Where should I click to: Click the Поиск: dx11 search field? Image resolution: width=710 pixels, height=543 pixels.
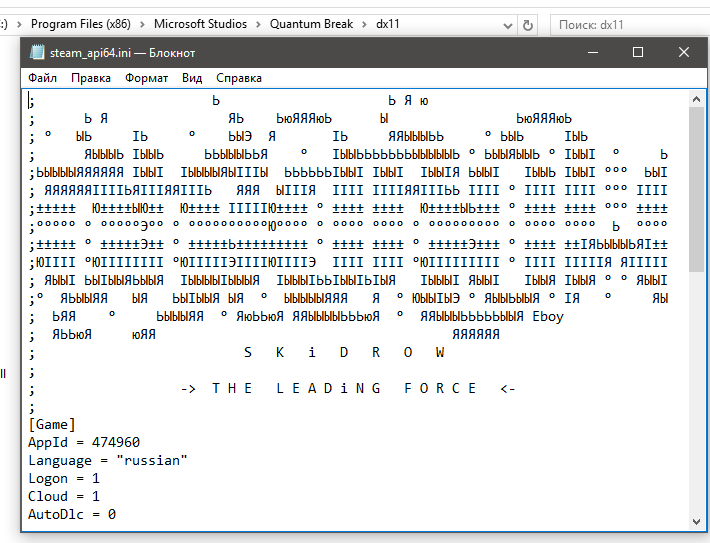(629, 24)
